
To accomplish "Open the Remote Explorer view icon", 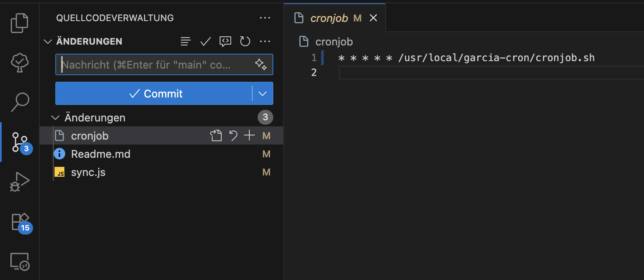I will click(x=19, y=261).
